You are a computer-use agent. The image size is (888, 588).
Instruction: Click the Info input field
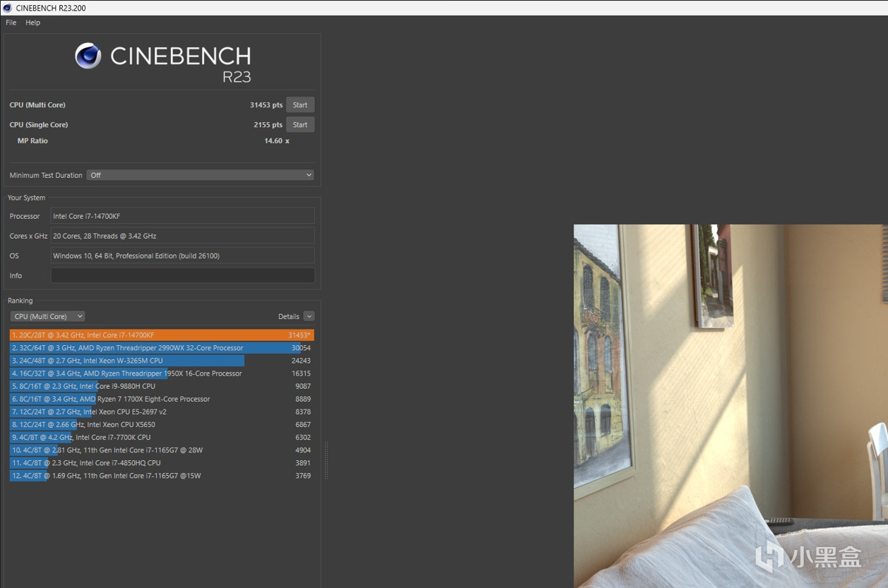point(183,275)
